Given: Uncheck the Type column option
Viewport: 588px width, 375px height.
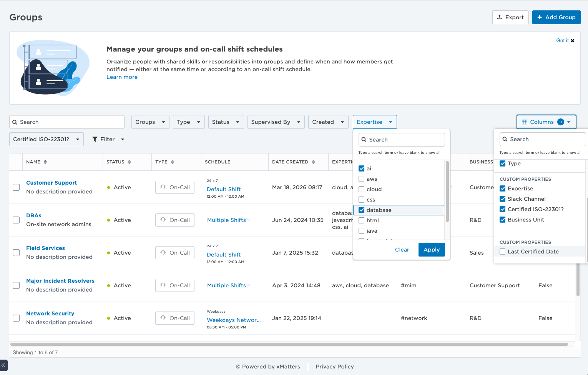Looking at the screenshot, I should click(502, 163).
